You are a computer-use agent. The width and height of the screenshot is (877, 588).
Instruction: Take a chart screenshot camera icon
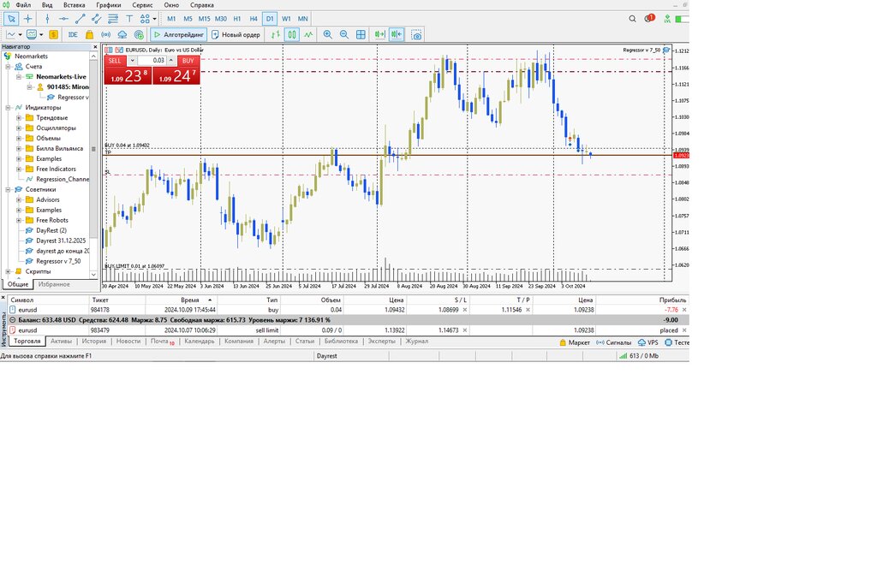pos(416,34)
